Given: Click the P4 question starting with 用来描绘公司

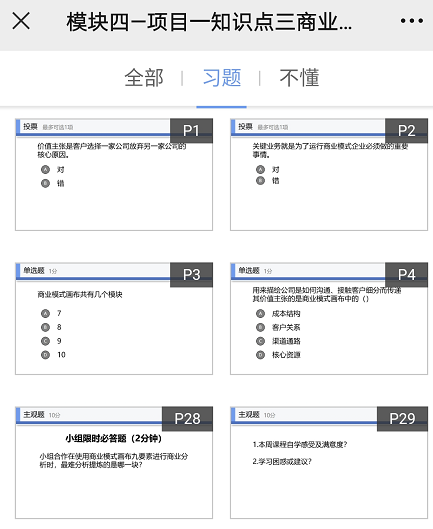Looking at the screenshot, I should 327,295.
